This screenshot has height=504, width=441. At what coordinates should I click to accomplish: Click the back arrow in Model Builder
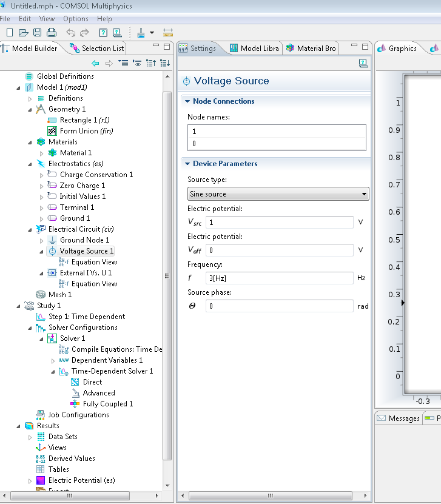point(95,63)
